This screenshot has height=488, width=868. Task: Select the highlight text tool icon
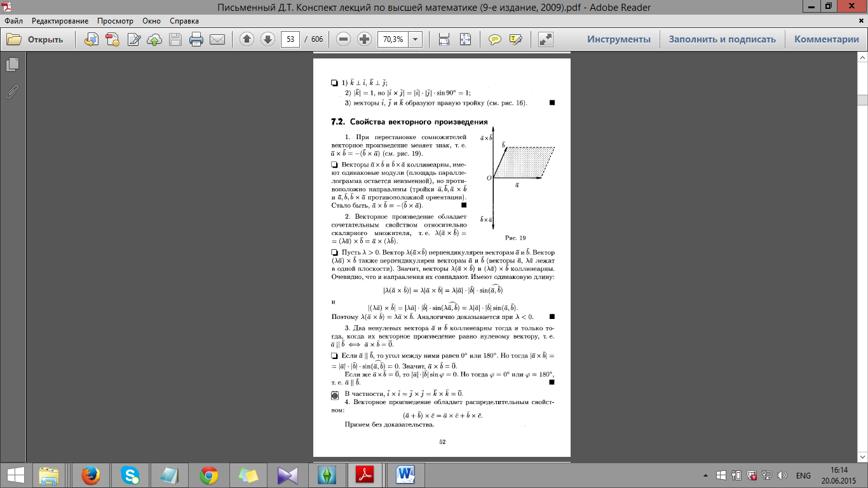[x=515, y=39]
